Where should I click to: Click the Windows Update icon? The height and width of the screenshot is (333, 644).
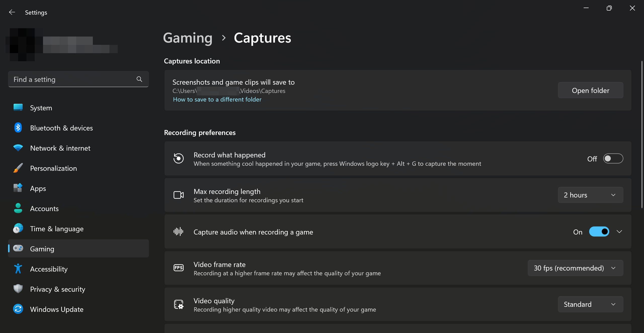click(18, 309)
